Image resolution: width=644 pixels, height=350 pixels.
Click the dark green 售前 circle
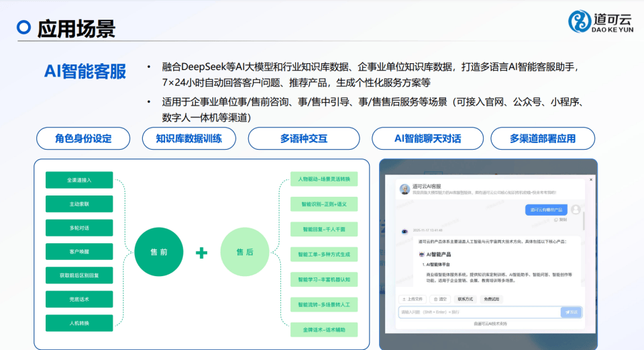coord(159,252)
